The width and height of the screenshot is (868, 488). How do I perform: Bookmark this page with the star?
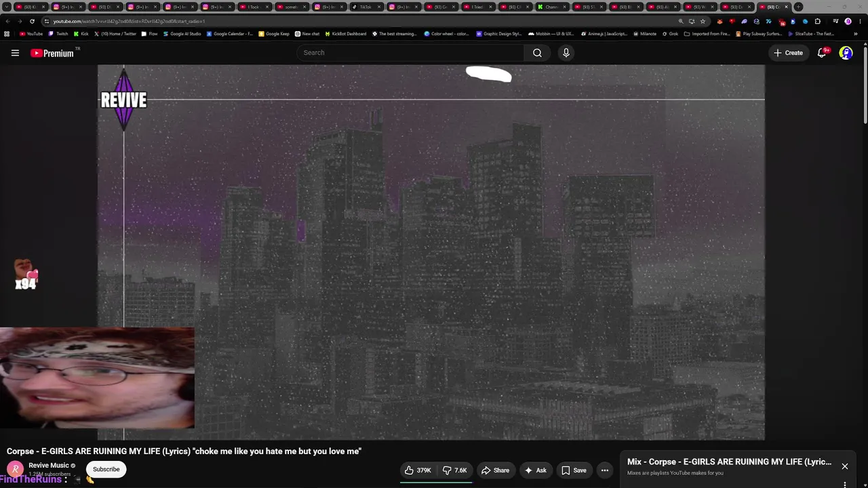703,21
